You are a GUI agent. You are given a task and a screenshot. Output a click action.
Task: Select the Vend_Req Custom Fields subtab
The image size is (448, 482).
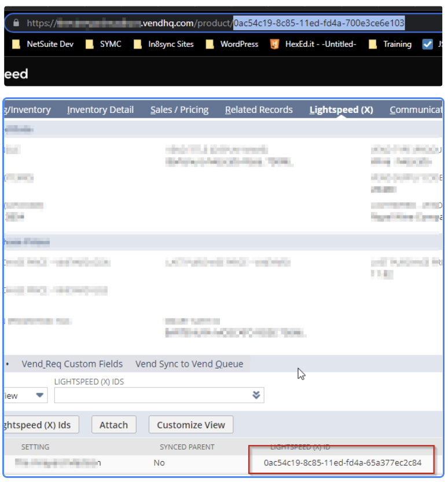[72, 364]
